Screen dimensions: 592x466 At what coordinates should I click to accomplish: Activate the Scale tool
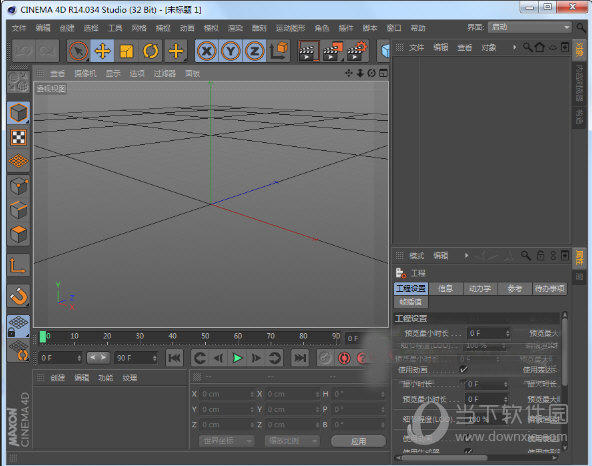126,51
